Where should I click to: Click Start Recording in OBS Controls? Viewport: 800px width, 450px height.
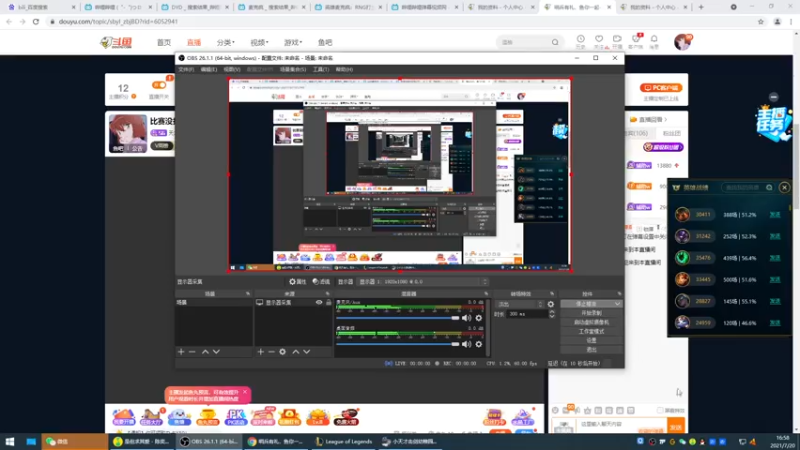(591, 313)
